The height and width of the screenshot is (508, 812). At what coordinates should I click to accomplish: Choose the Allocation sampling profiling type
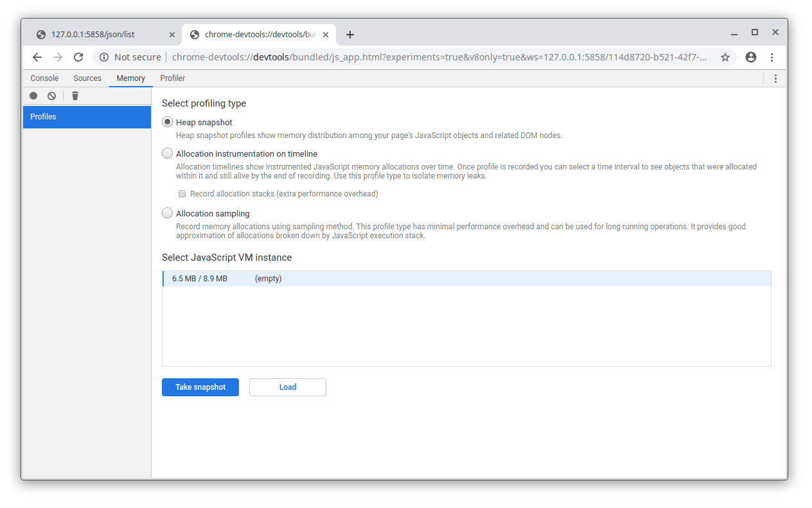[168, 213]
